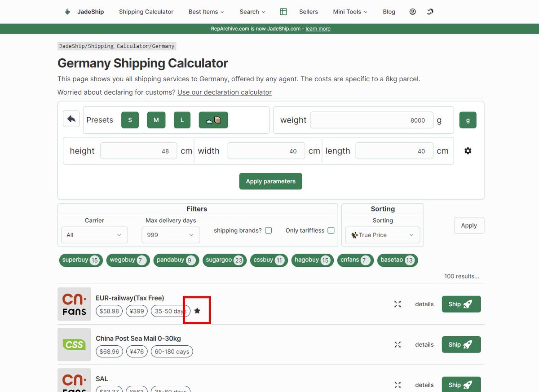Filter by wegobuy agent

click(127, 260)
